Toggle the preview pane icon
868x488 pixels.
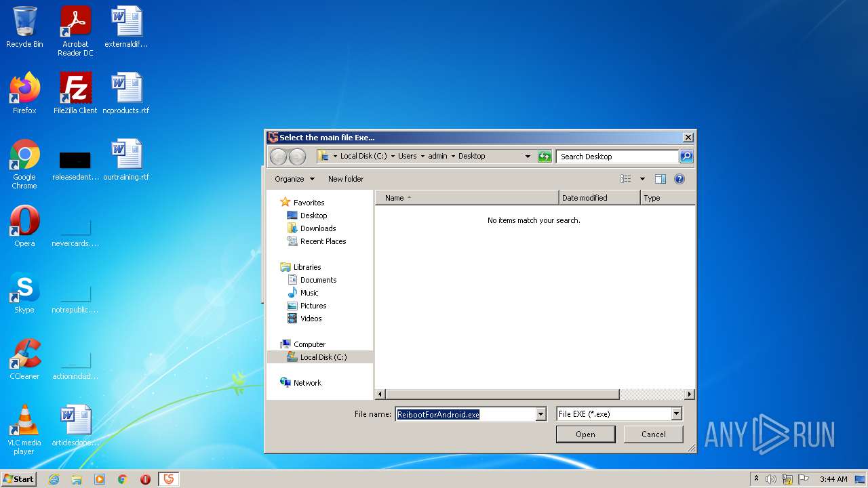660,179
